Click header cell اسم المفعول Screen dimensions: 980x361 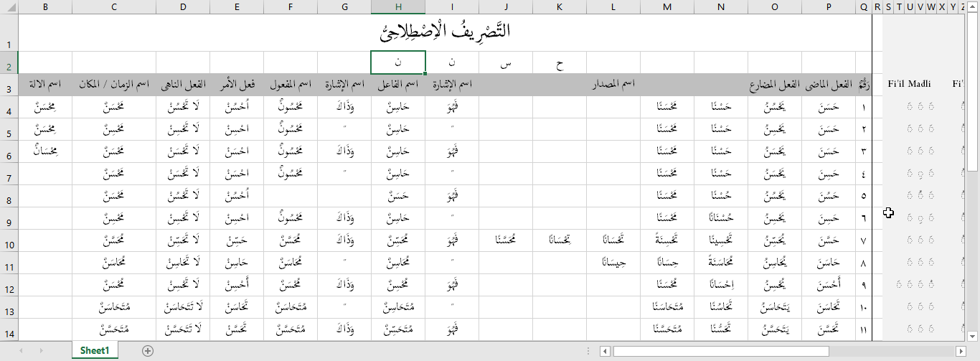click(x=291, y=85)
